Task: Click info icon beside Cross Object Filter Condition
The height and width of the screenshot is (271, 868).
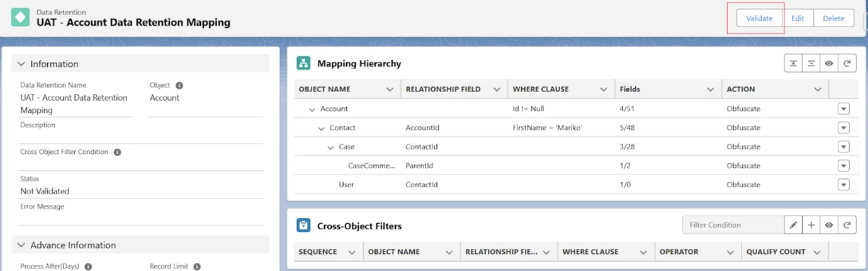Action: (x=118, y=153)
